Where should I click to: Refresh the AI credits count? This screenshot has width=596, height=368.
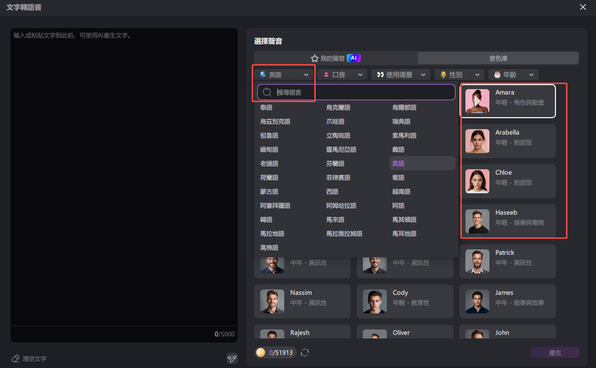304,352
